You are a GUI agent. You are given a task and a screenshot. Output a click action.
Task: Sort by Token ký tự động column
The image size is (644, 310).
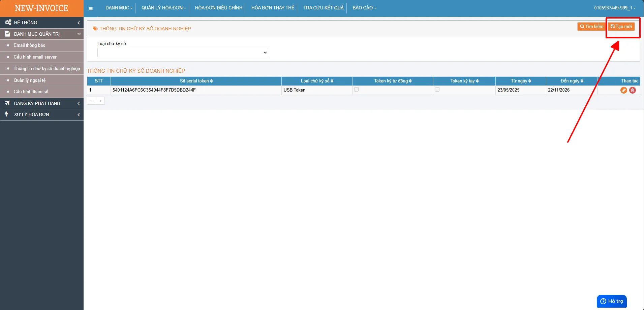pyautogui.click(x=393, y=81)
